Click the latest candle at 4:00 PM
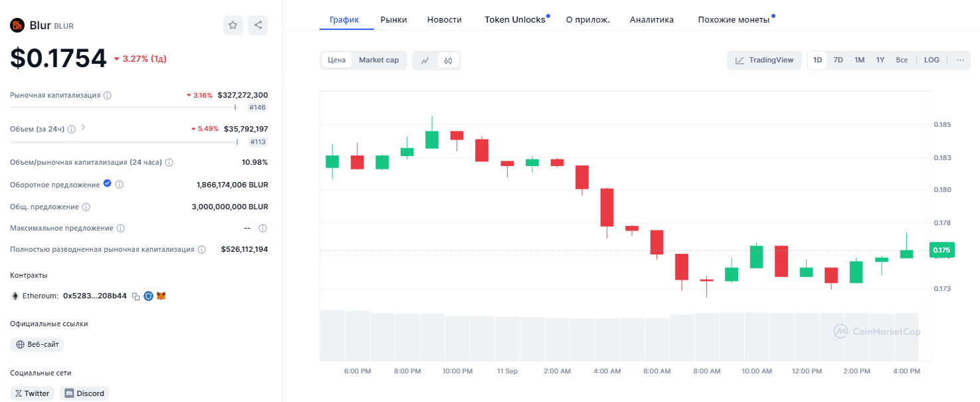 pyautogui.click(x=906, y=254)
